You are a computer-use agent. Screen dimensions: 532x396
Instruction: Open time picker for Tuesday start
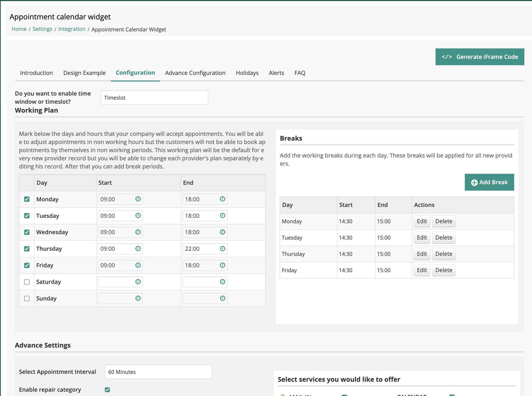138,216
